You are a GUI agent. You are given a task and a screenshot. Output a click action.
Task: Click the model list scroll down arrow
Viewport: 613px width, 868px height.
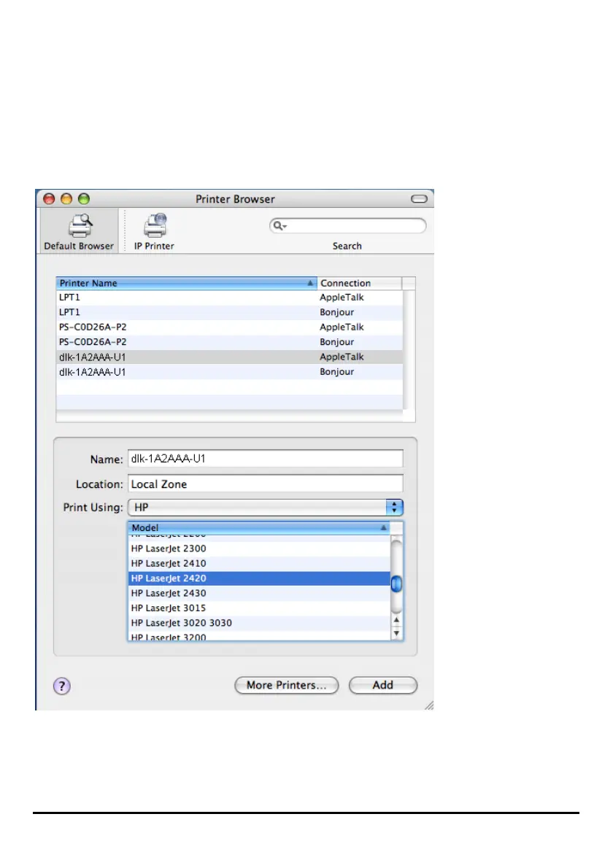(396, 633)
